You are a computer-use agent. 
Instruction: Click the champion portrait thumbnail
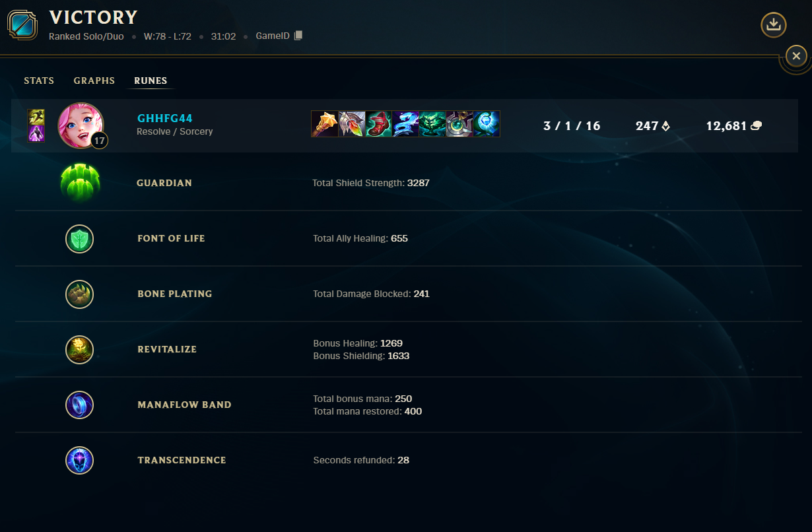(x=81, y=125)
